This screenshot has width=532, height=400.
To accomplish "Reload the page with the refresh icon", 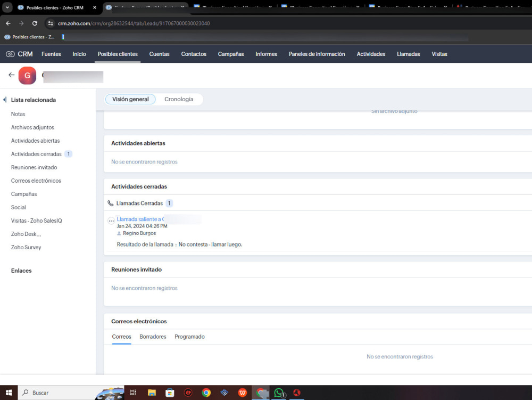I will 35,23.
